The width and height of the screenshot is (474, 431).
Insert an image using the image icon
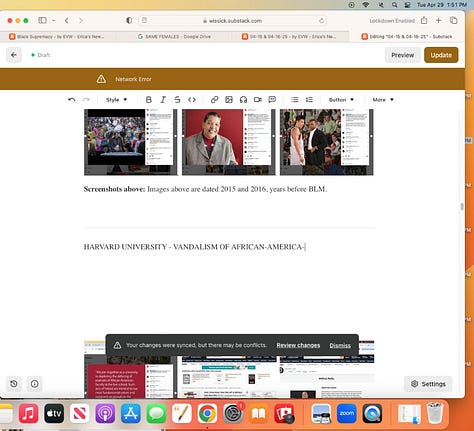tap(229, 100)
